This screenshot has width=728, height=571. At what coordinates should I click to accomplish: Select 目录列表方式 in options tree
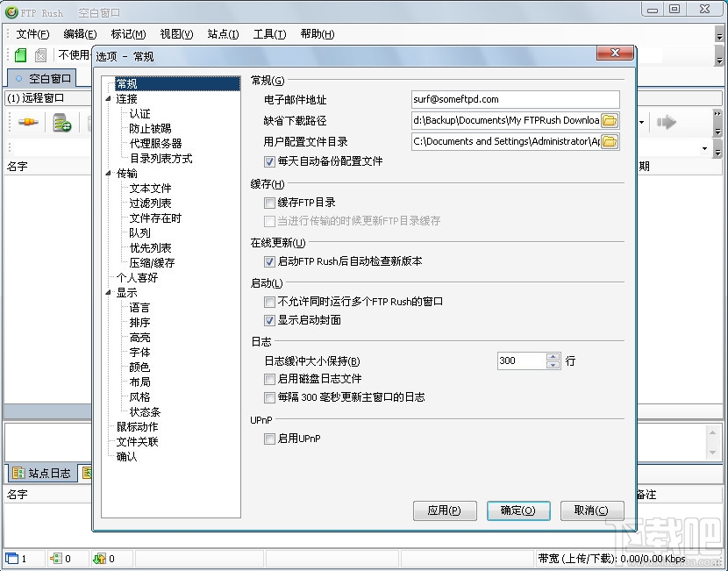click(x=161, y=158)
